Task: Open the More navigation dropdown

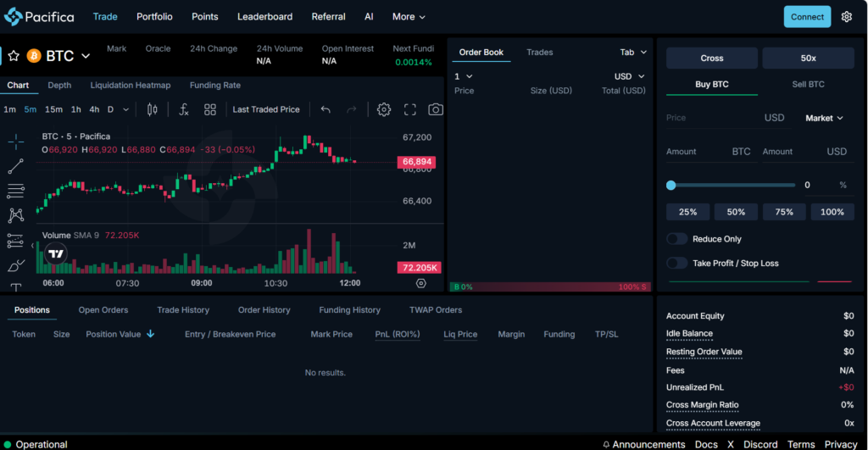Action: click(x=409, y=17)
